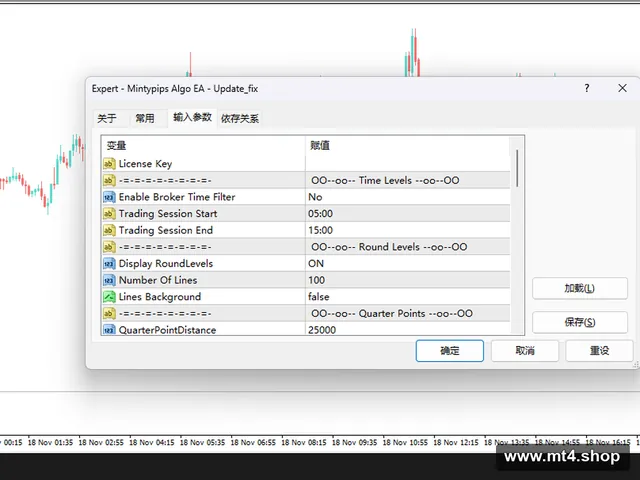Viewport: 640px width, 480px height.
Task: Select the Trading Session End row label
Action: (x=166, y=230)
